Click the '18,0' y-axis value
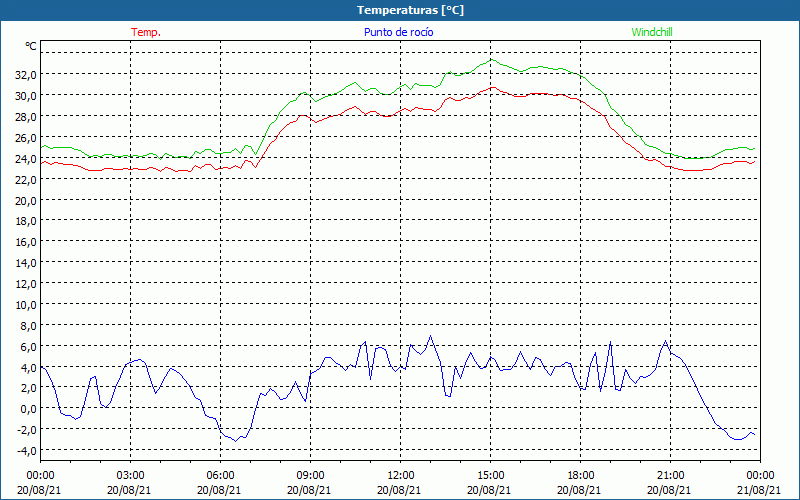The width and height of the screenshot is (800, 500). point(27,221)
